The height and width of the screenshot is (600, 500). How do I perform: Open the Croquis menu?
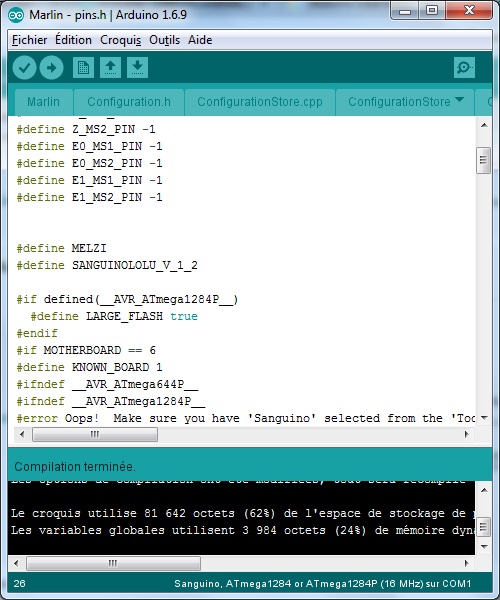(121, 40)
